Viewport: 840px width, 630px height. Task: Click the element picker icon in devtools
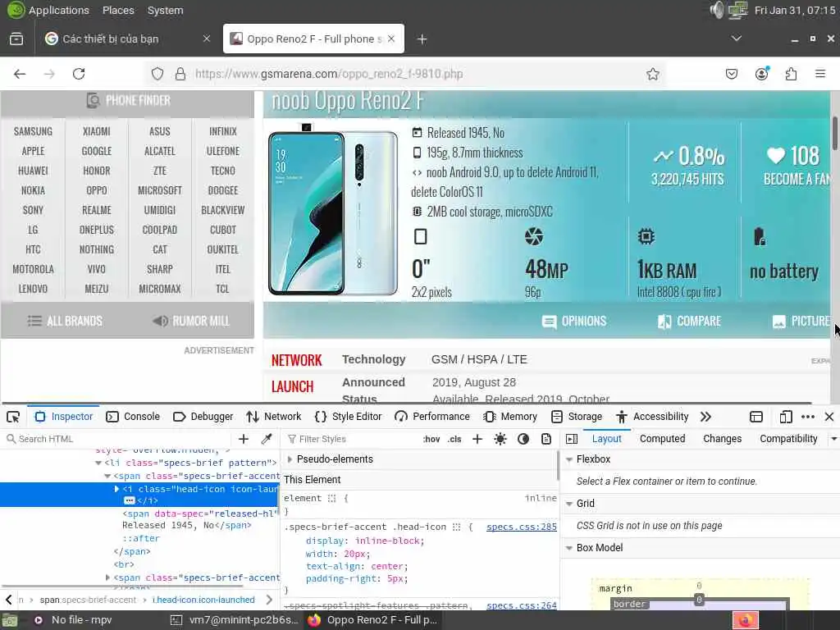click(13, 417)
